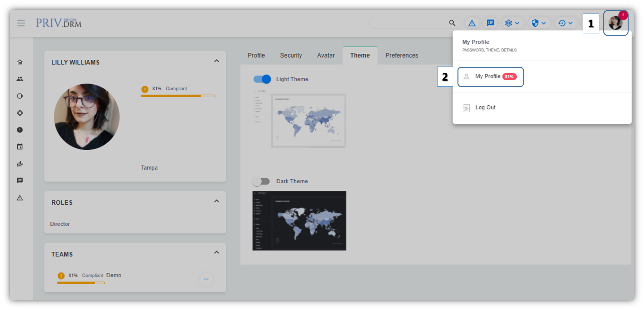Screen dimensions: 644x310
Task: Collapse the Roles panel
Action: [217, 201]
